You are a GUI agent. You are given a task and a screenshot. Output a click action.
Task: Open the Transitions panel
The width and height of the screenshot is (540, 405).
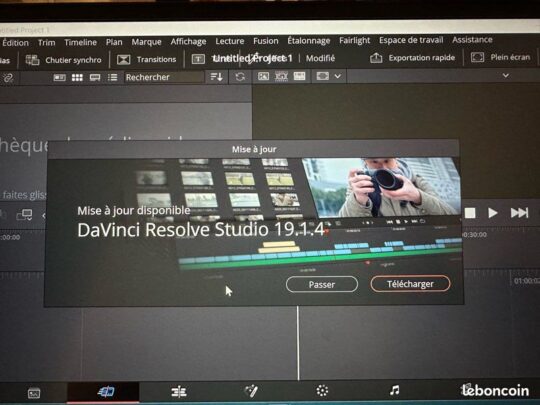pos(146,59)
